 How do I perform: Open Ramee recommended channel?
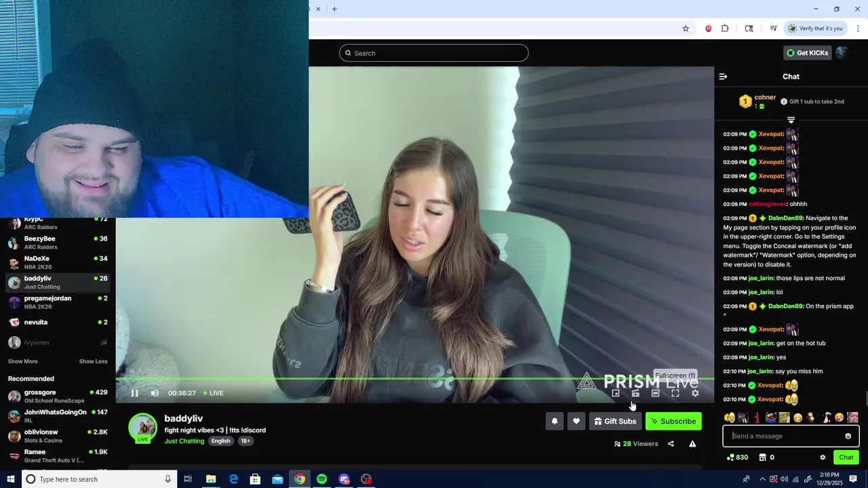tap(58, 456)
